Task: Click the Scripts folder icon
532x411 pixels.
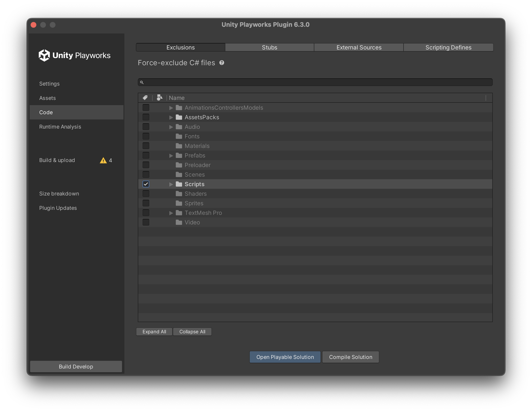Action: tap(179, 184)
